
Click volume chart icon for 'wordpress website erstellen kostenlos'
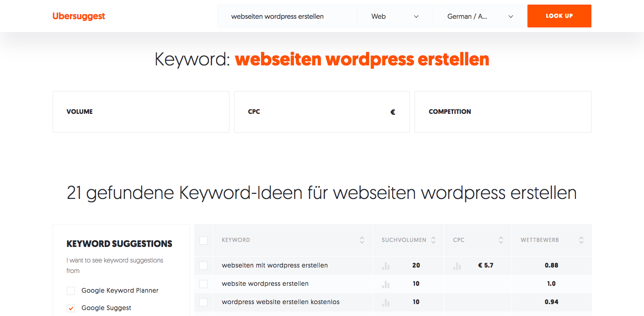[x=386, y=302]
